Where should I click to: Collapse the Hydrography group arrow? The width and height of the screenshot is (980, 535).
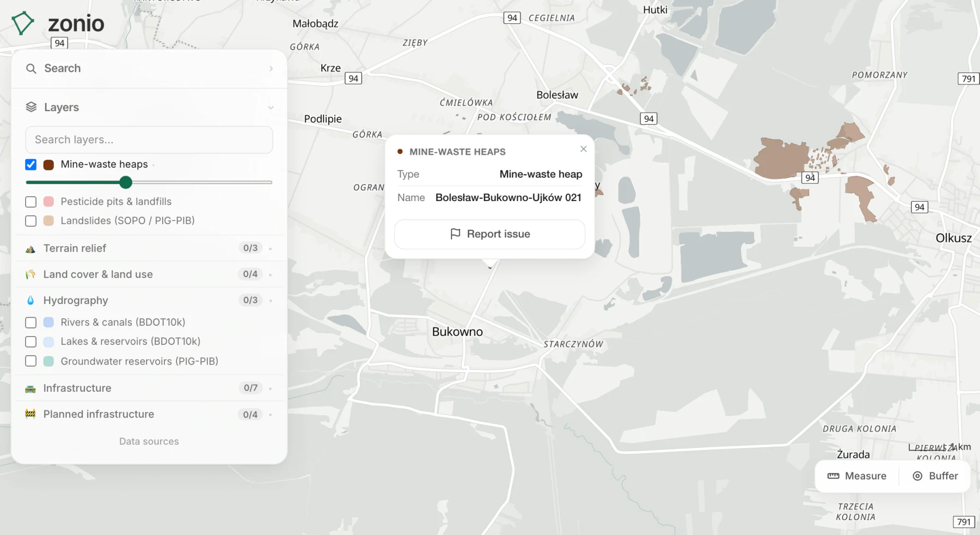pos(271,301)
